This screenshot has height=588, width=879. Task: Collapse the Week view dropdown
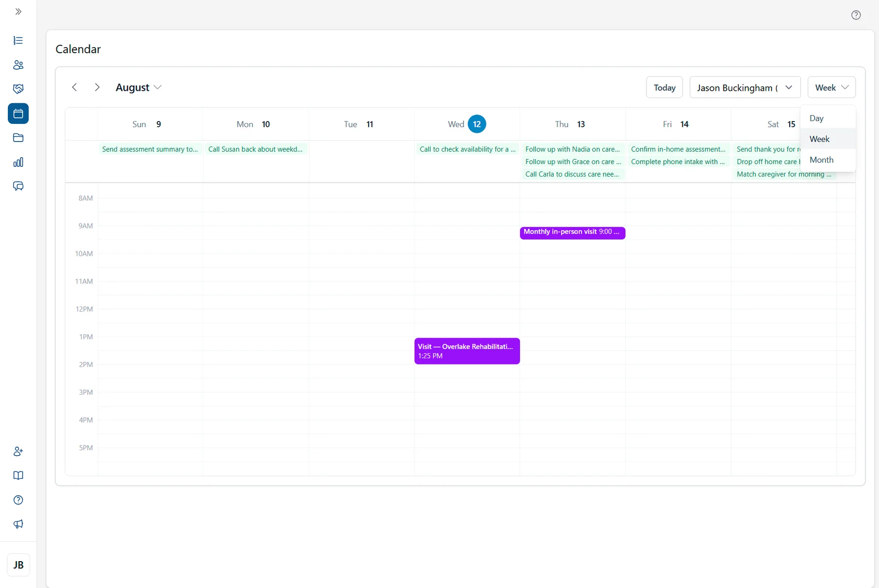click(x=831, y=87)
